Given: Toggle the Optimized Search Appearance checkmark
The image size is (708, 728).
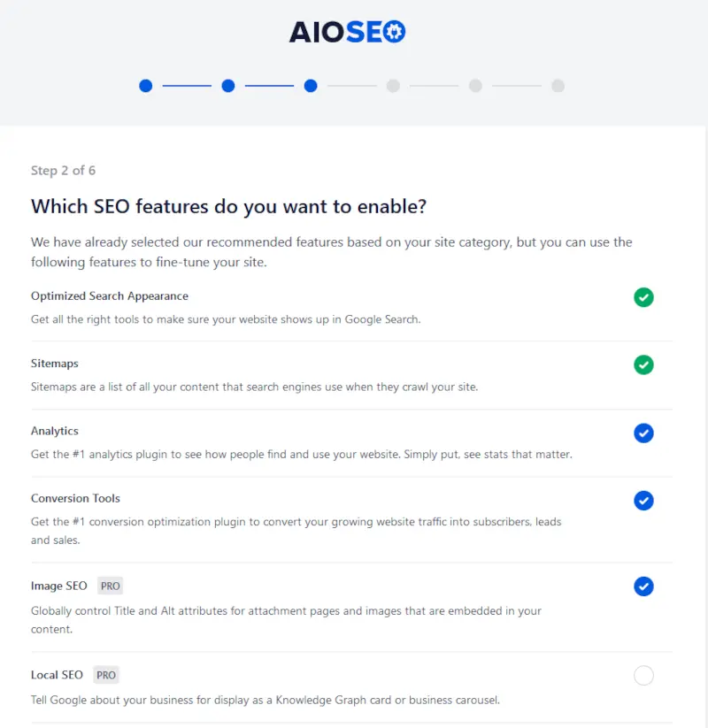Looking at the screenshot, I should (x=643, y=297).
